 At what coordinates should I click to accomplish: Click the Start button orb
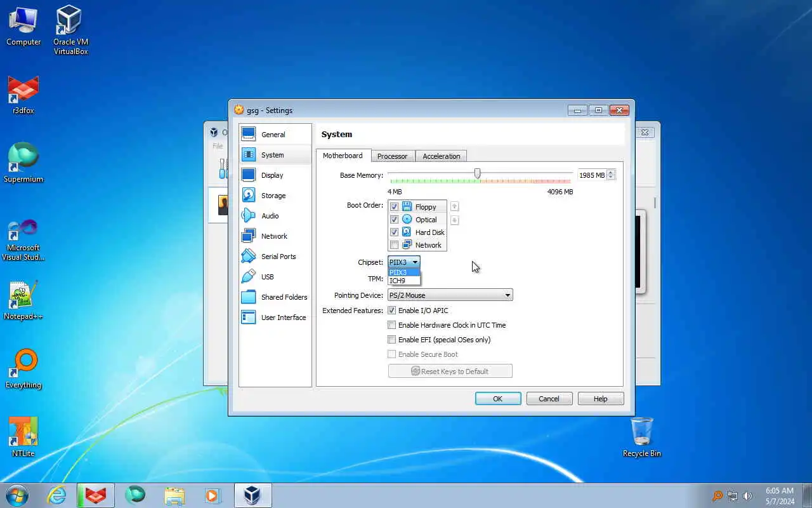point(17,495)
